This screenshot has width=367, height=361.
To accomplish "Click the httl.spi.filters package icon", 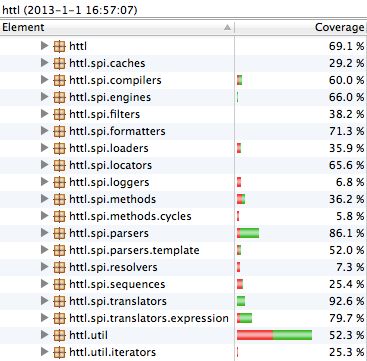I will [x=59, y=114].
